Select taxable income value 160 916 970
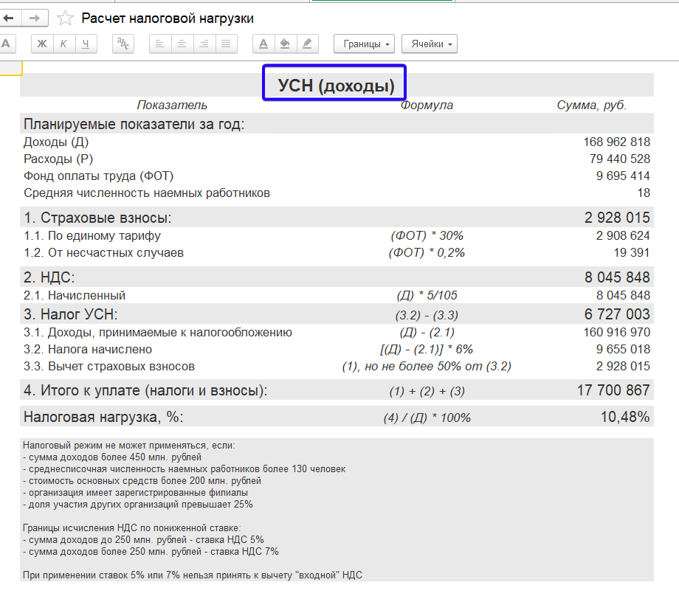The height and width of the screenshot is (616, 679). coord(617,333)
